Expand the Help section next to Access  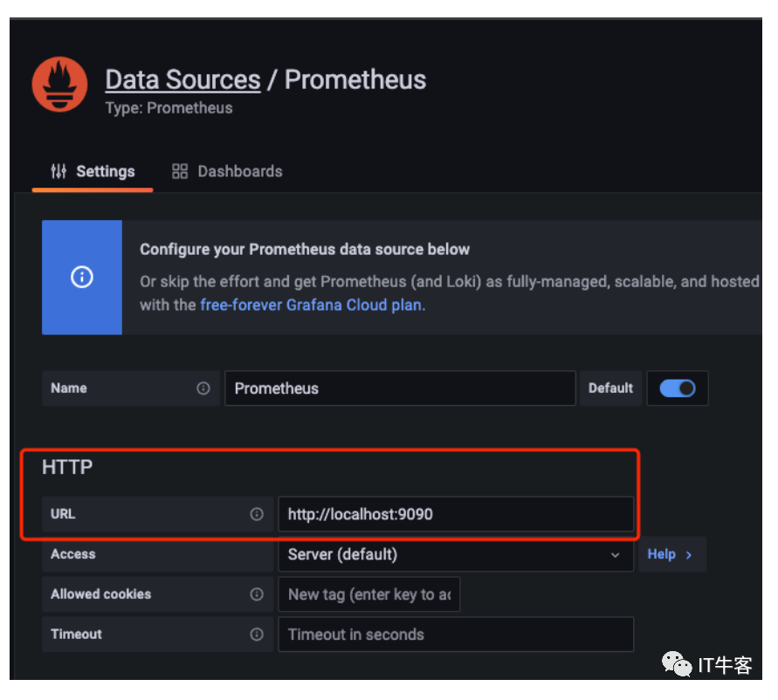[x=671, y=554]
